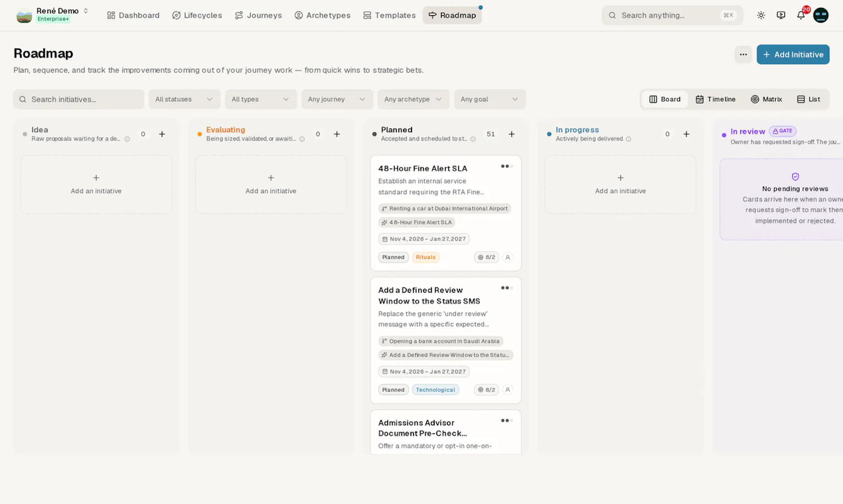This screenshot has width=843, height=504.
Task: Open the Templates page
Action: pyautogui.click(x=389, y=15)
